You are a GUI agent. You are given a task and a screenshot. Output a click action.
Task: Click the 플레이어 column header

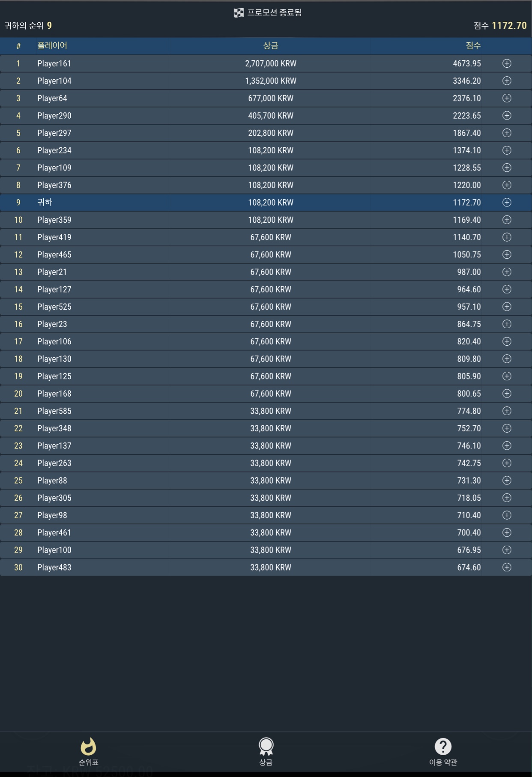pyautogui.click(x=52, y=45)
